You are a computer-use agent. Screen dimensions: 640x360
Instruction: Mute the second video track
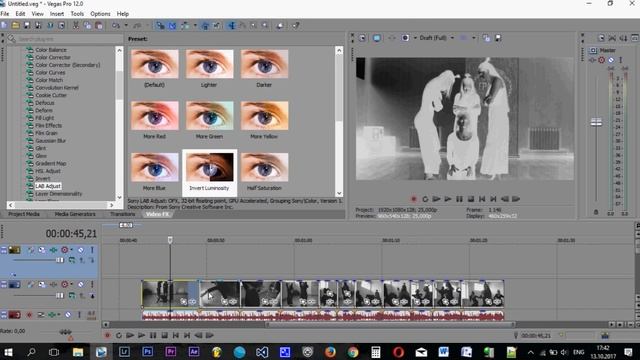81,284
